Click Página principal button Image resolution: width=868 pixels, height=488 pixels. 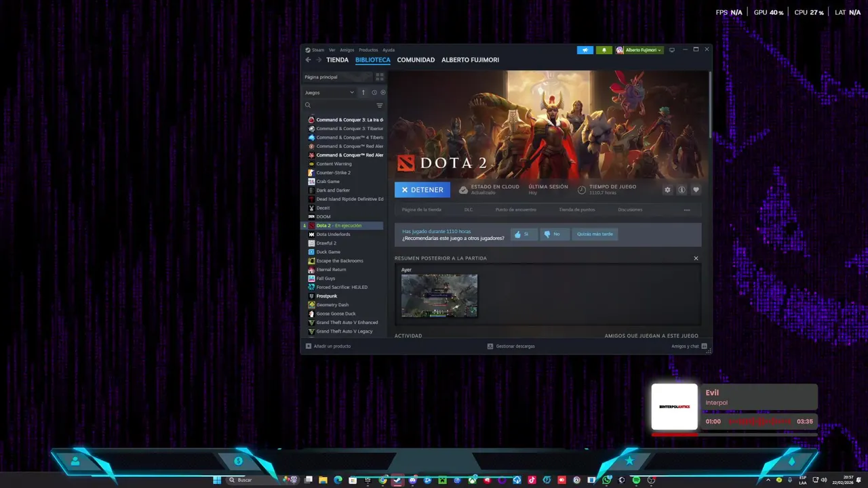[338, 77]
